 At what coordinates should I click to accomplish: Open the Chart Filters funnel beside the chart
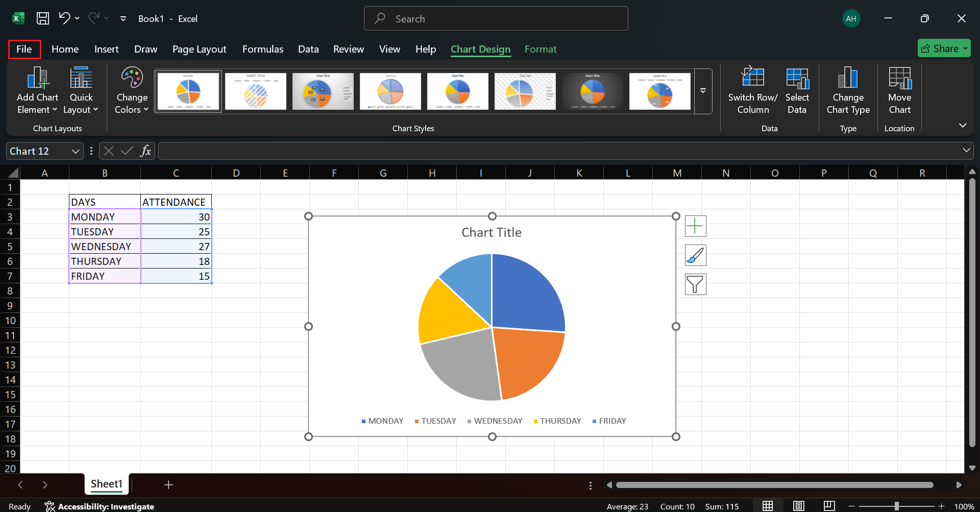pyautogui.click(x=695, y=284)
